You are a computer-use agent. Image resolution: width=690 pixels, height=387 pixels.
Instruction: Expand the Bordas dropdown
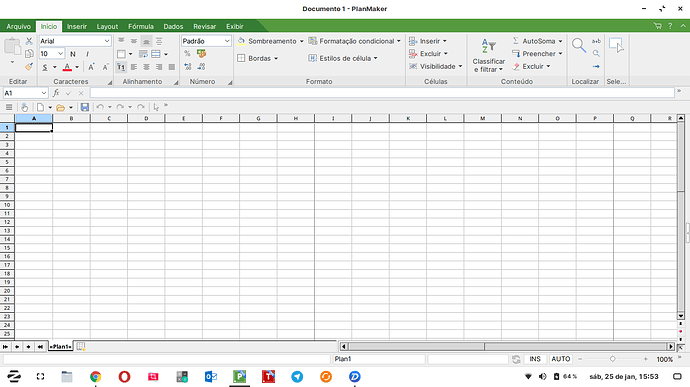coord(276,58)
